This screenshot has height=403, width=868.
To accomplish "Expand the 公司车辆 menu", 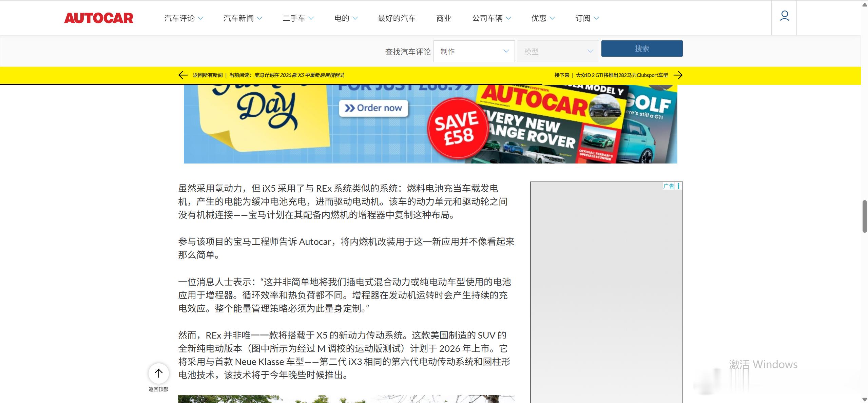I will coord(491,18).
